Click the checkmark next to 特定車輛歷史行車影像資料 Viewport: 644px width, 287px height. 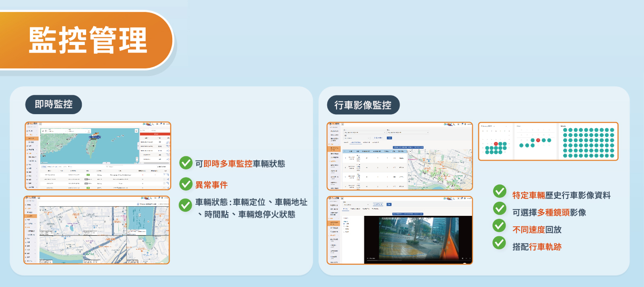[x=500, y=191]
